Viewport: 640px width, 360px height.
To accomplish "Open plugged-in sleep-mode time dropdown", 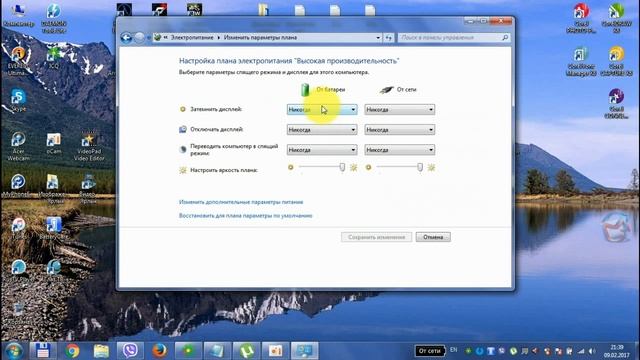I will pyautogui.click(x=399, y=150).
